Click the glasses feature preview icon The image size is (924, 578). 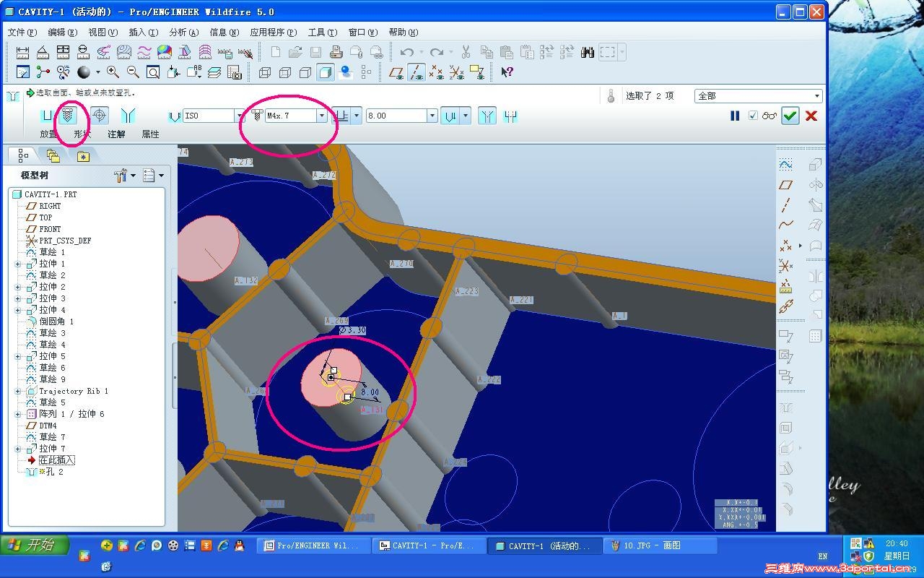[x=770, y=116]
